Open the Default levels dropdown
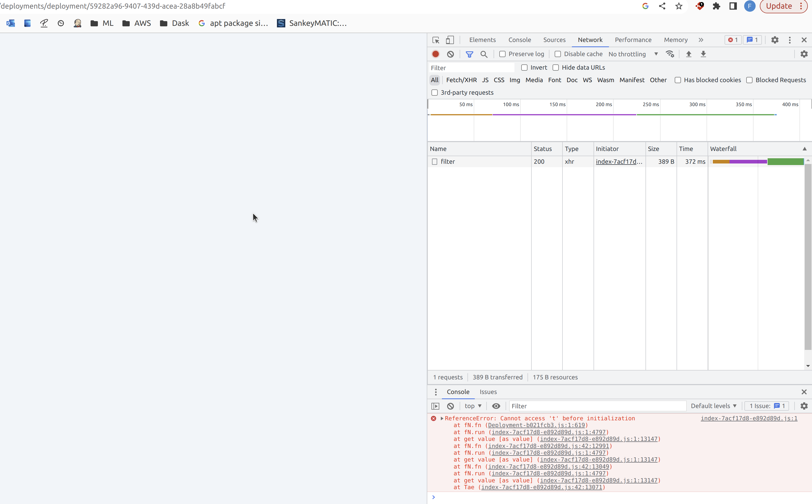 714,406
